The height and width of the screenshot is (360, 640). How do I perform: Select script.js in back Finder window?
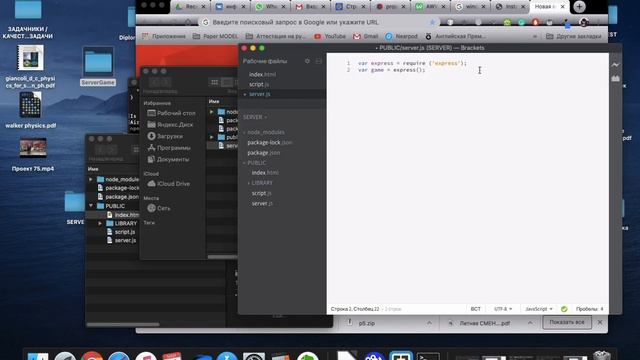pos(121,232)
